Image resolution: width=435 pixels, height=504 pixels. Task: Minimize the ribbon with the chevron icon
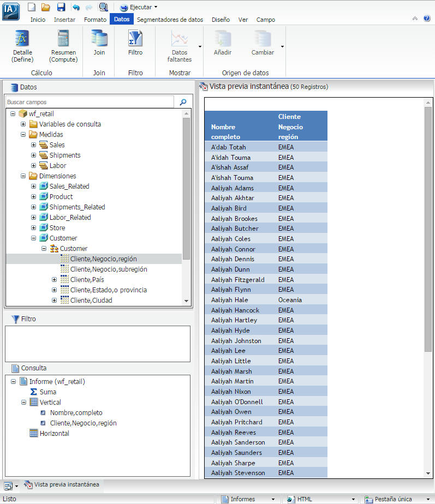tap(415, 19)
